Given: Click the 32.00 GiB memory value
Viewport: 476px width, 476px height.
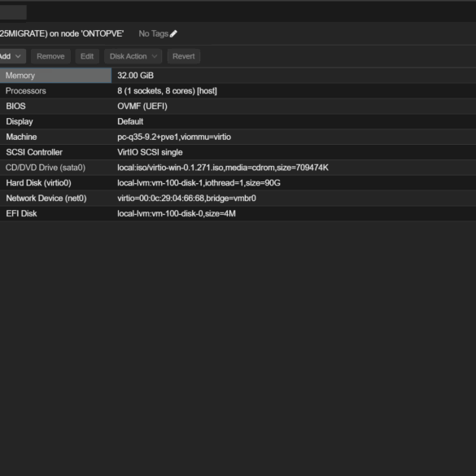Looking at the screenshot, I should coord(135,76).
